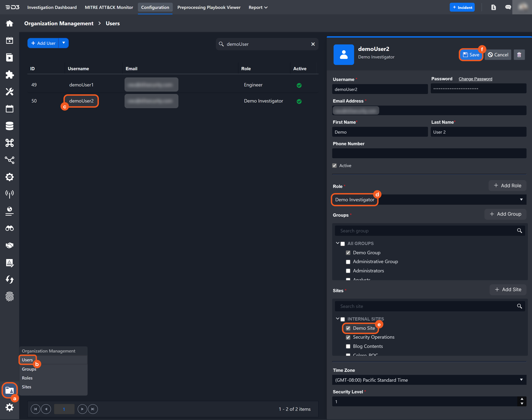
Task: Select Roles in Organization Management menu
Action: (27, 378)
